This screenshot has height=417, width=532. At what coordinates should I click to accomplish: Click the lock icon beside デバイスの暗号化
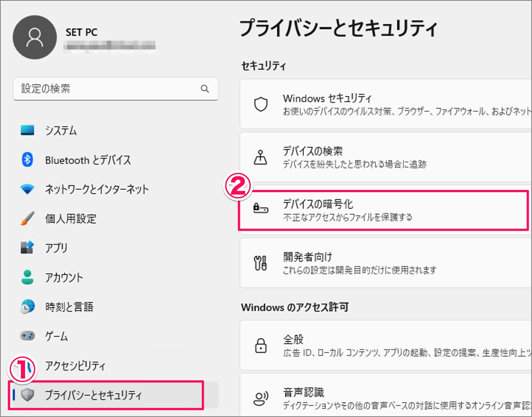point(261,209)
